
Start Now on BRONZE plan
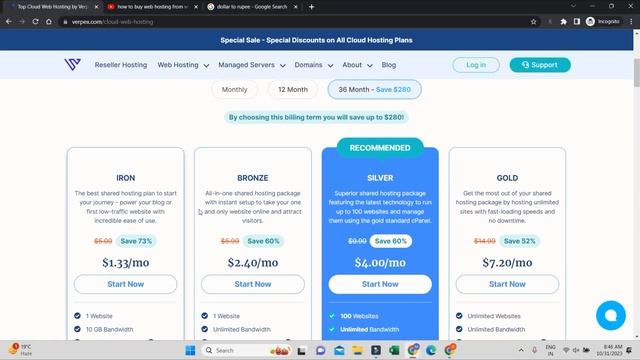click(253, 284)
